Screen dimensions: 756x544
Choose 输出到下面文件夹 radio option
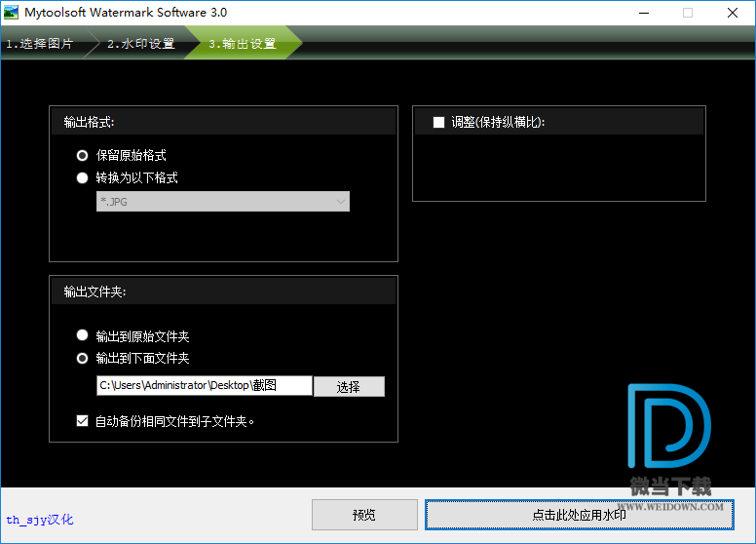tap(83, 358)
